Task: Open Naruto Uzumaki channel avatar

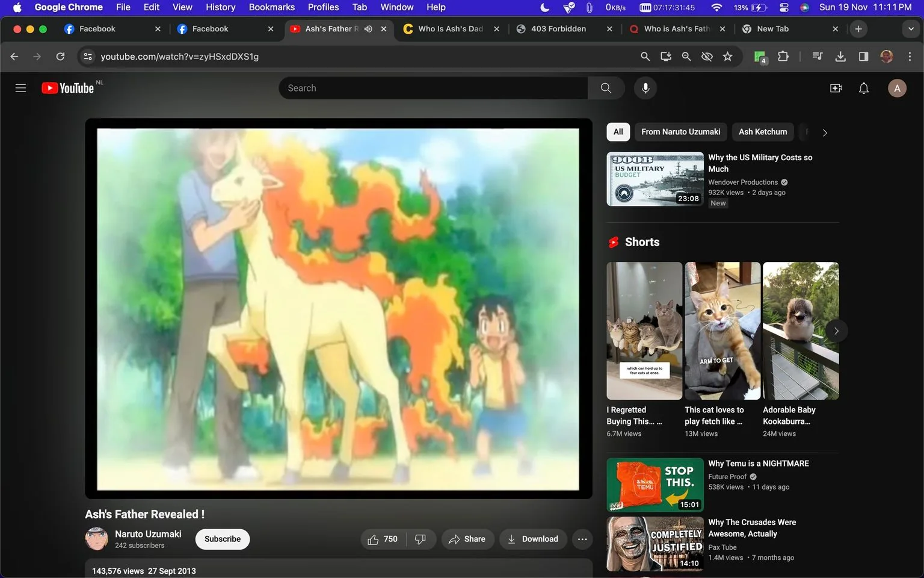Action: click(x=96, y=539)
